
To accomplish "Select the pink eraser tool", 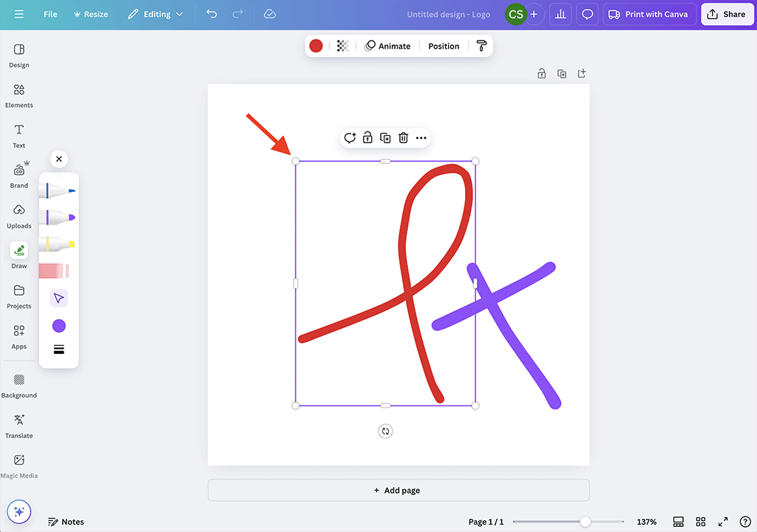I will click(x=54, y=271).
